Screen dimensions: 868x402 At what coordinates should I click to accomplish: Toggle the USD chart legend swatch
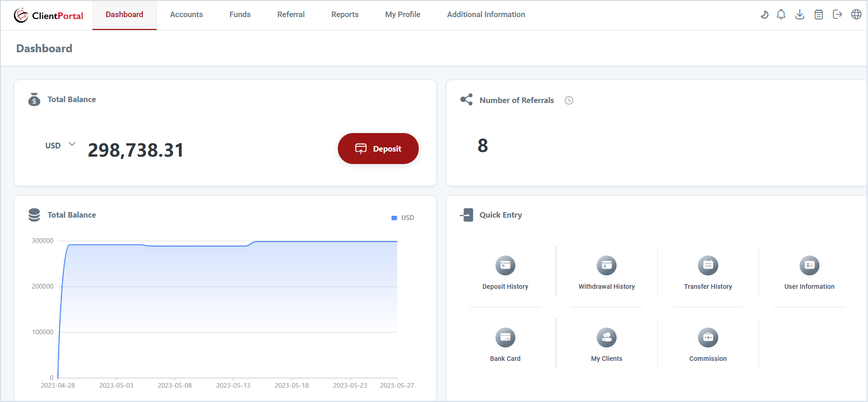(x=394, y=218)
